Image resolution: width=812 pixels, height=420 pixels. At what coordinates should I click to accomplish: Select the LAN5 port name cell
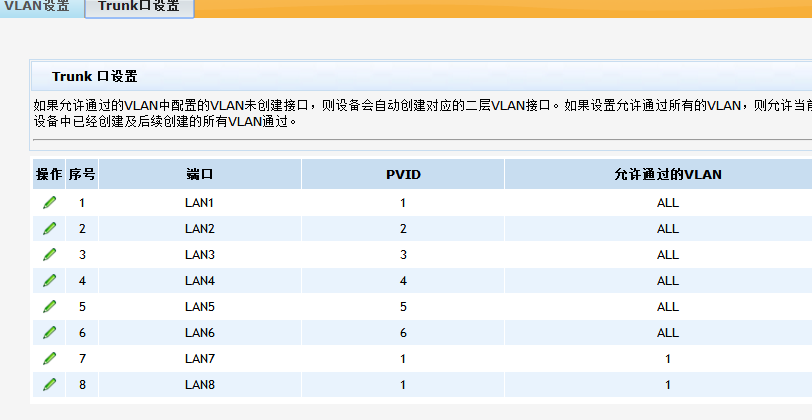pyautogui.click(x=200, y=307)
